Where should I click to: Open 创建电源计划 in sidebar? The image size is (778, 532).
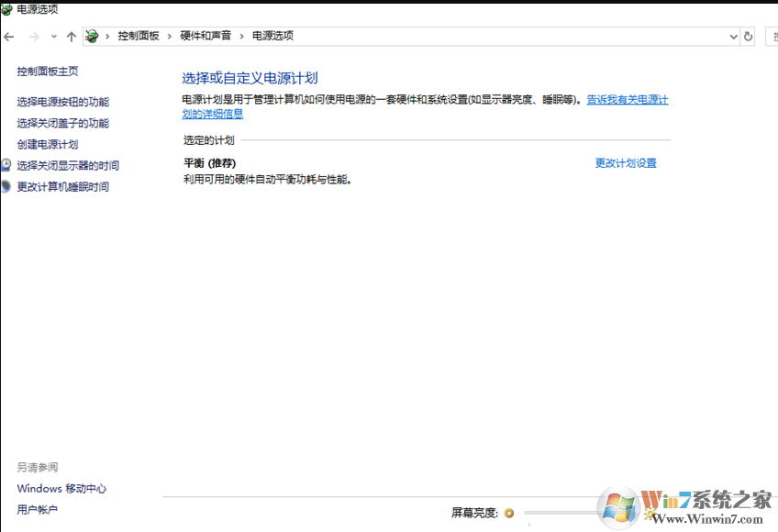pos(48,144)
